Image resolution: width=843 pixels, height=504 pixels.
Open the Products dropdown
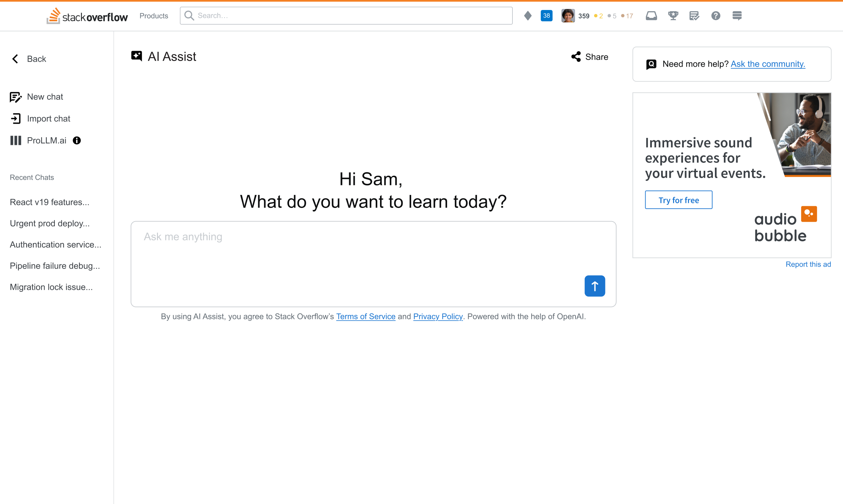click(153, 16)
